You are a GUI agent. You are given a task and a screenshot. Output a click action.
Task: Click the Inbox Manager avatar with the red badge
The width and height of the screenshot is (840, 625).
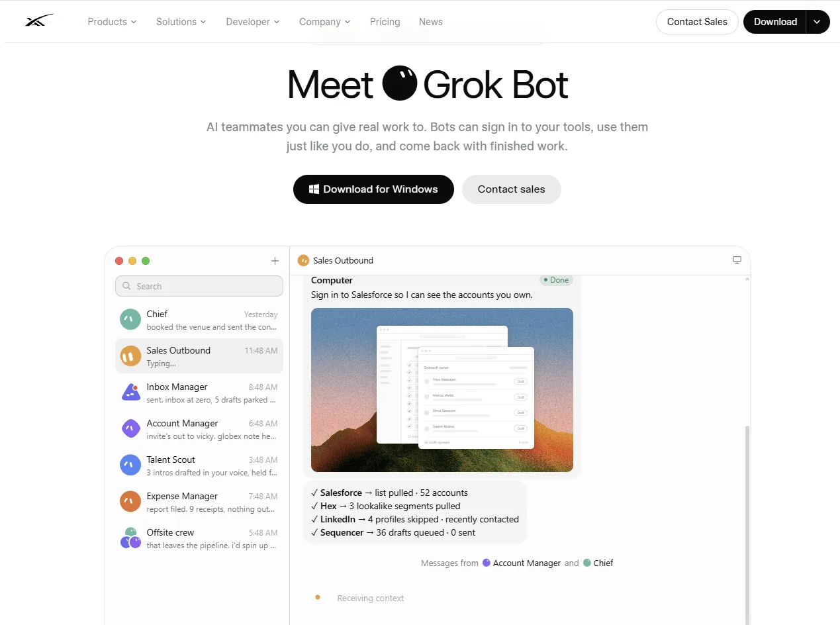[130, 392]
